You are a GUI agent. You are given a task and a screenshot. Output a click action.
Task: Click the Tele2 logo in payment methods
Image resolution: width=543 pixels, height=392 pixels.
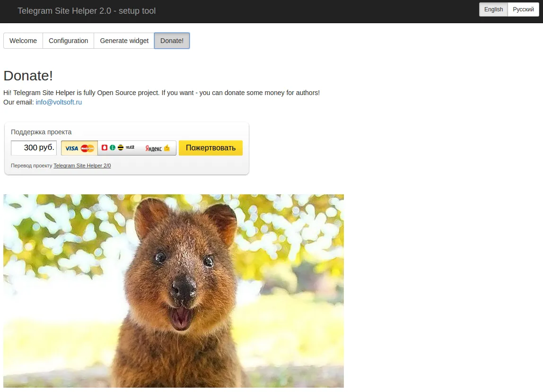130,148
